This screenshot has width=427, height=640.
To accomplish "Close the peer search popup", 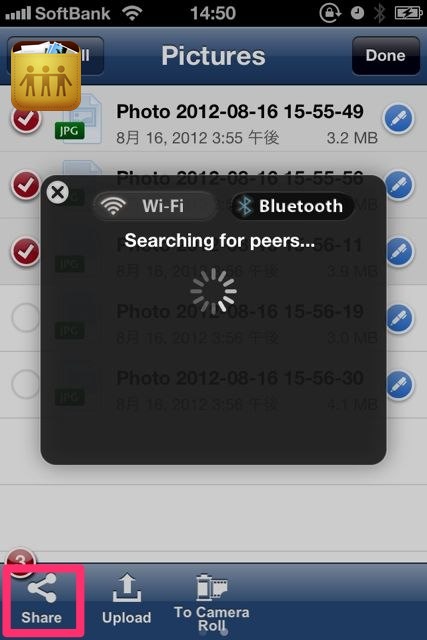I will pyautogui.click(x=58, y=192).
